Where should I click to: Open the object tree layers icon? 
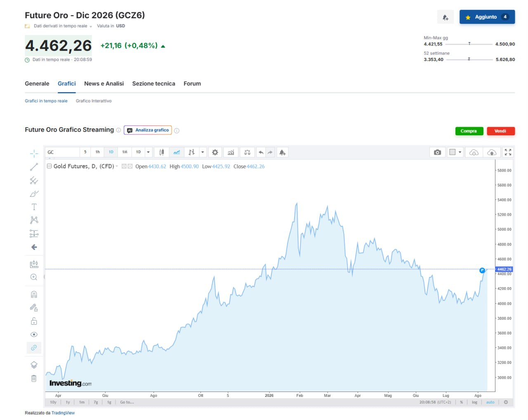[x=34, y=365]
